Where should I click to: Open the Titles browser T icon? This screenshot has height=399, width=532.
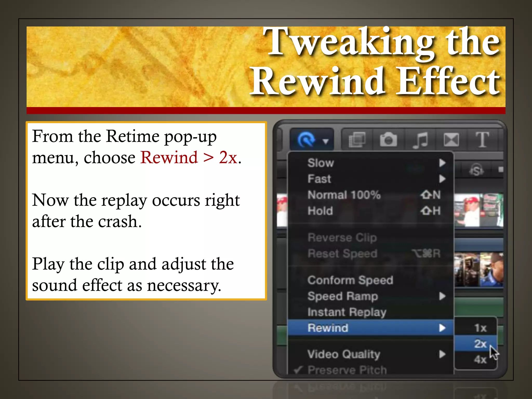pyautogui.click(x=482, y=140)
